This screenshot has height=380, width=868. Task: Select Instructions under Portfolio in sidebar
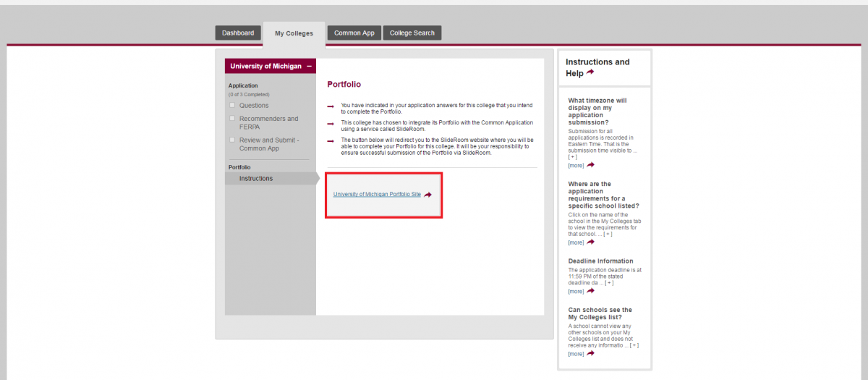tap(256, 179)
